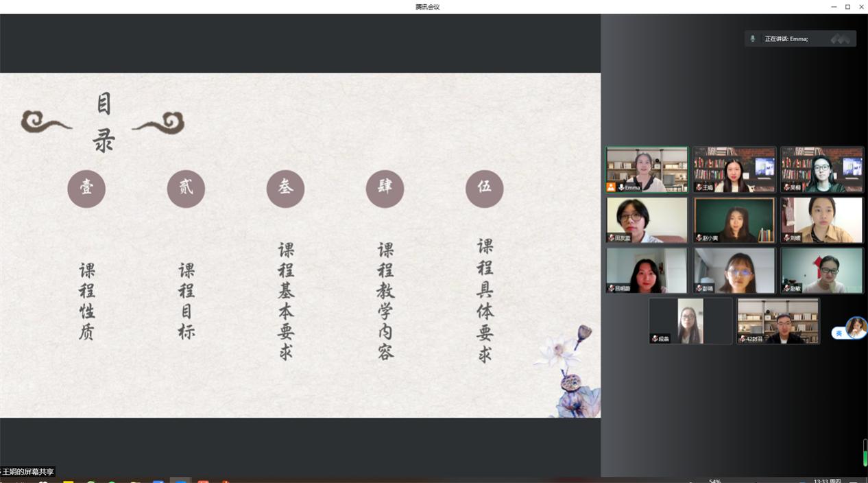Click the green audio level bar
868x483 pixels.
click(x=865, y=456)
